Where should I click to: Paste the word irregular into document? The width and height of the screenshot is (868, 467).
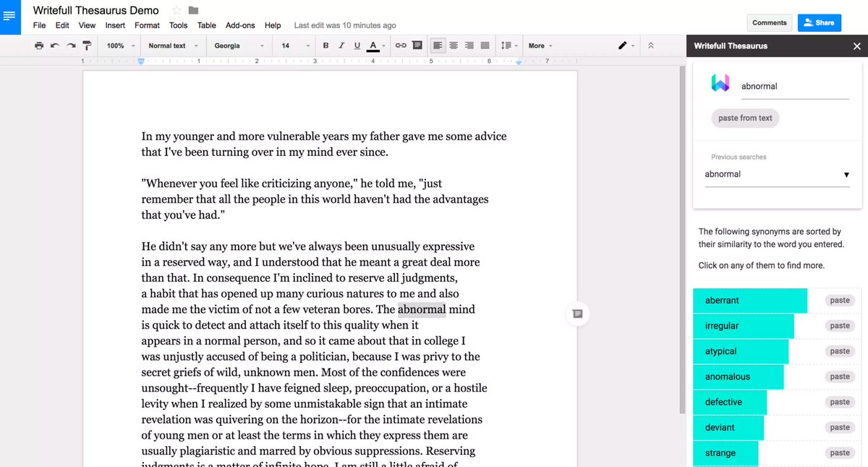point(840,326)
